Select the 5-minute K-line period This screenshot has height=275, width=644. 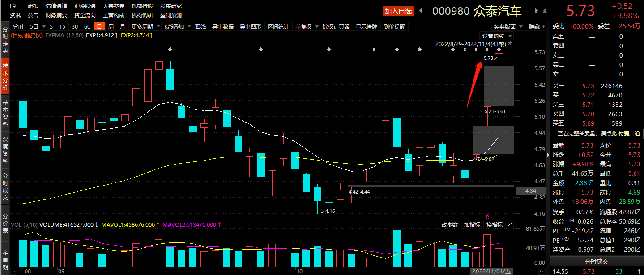pos(51,27)
